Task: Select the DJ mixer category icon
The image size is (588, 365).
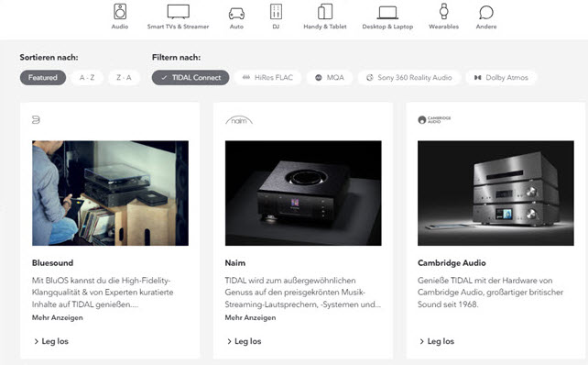Action: pos(276,12)
